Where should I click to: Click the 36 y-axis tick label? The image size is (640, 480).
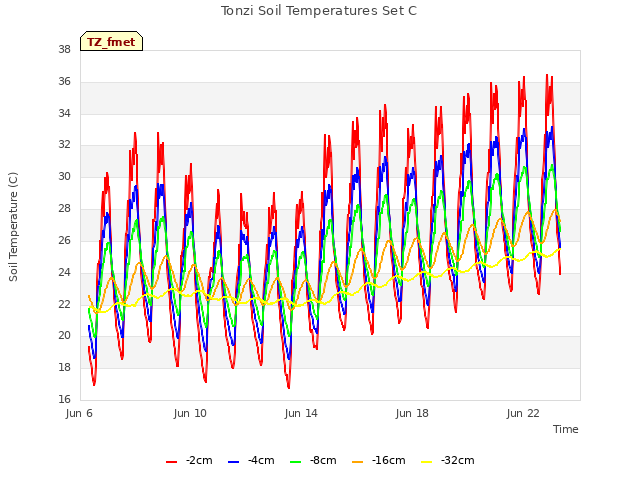64,82
